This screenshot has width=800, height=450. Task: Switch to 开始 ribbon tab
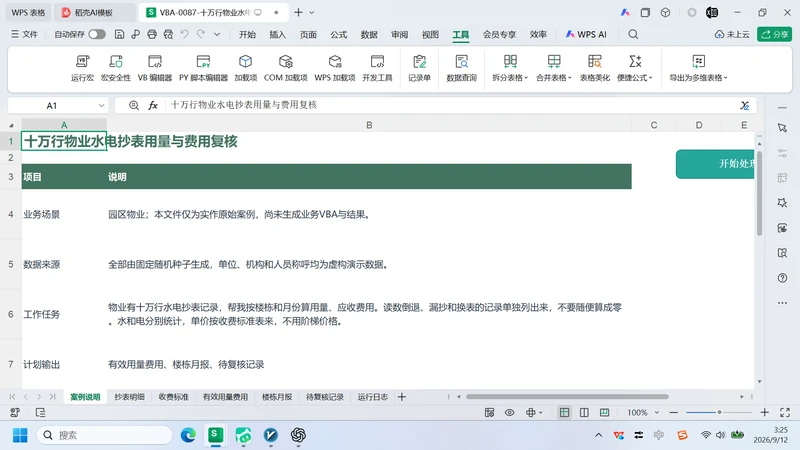[247, 34]
